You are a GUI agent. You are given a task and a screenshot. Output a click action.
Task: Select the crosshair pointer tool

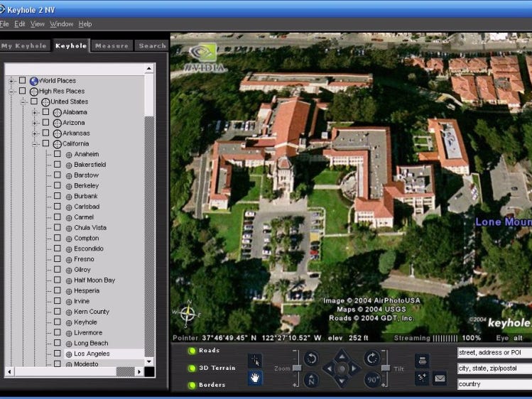pos(255,361)
